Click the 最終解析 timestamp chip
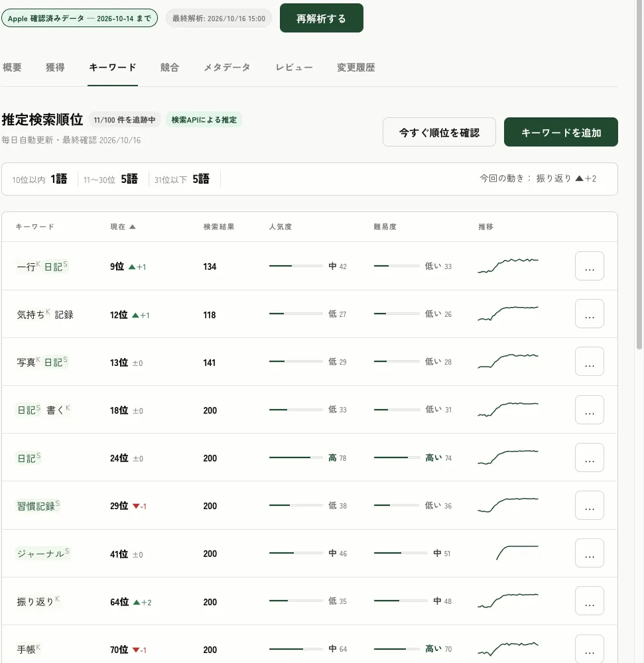Screen dimensions: 644x663 (x=219, y=18)
